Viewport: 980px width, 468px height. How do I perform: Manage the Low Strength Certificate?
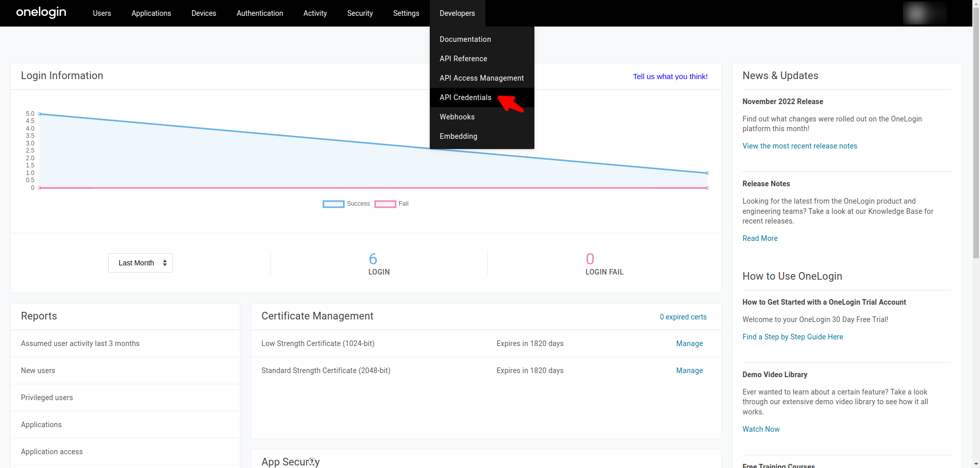(690, 343)
